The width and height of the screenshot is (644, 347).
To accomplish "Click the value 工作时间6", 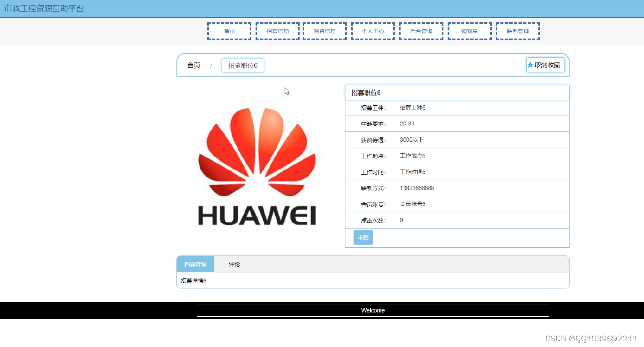I will (412, 172).
